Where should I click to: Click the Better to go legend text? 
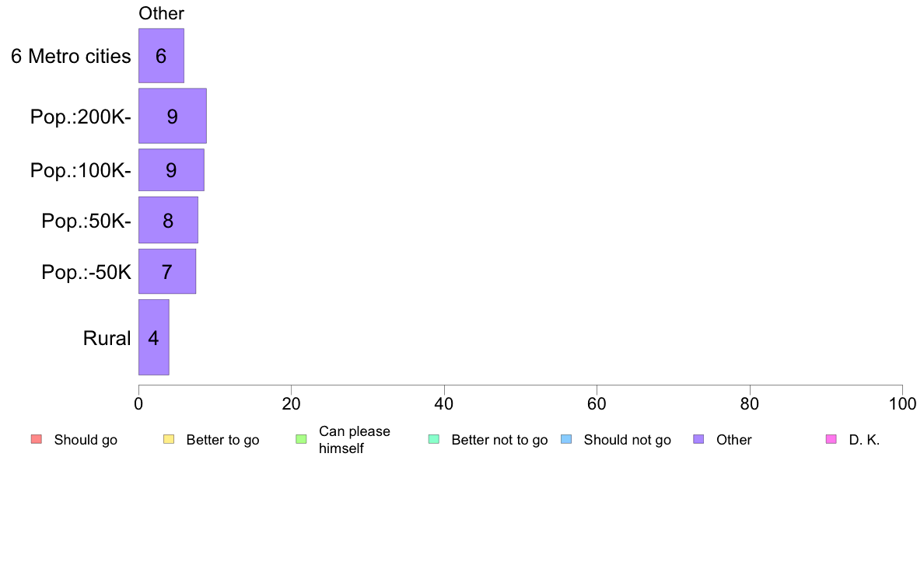pyautogui.click(x=222, y=439)
